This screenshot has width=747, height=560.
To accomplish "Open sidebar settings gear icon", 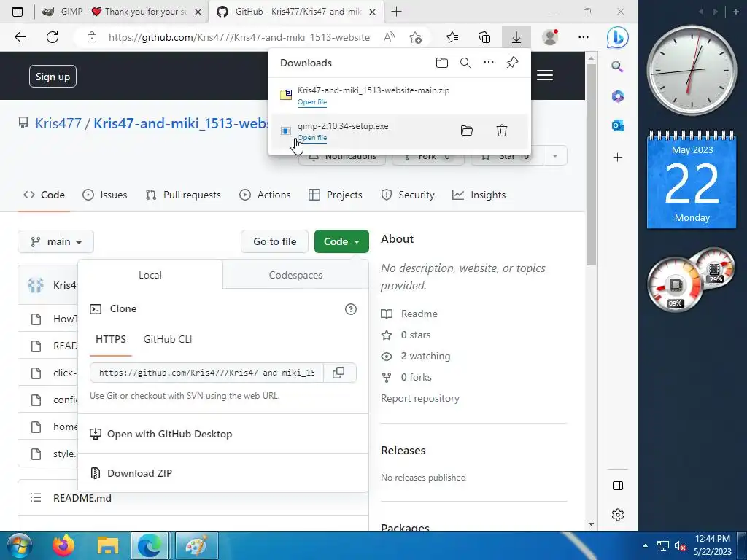I will pos(618,515).
